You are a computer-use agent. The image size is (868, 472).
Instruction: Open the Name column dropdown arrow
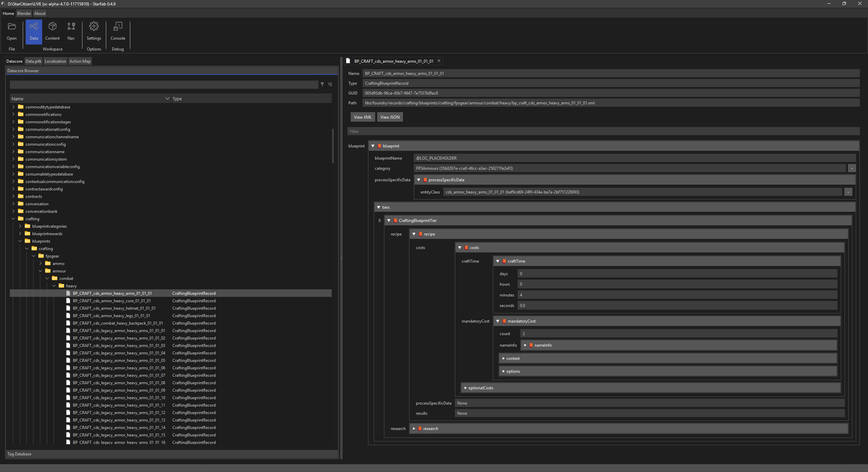167,99
